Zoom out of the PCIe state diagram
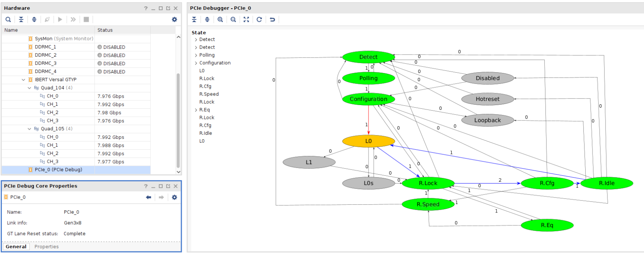 [x=233, y=20]
